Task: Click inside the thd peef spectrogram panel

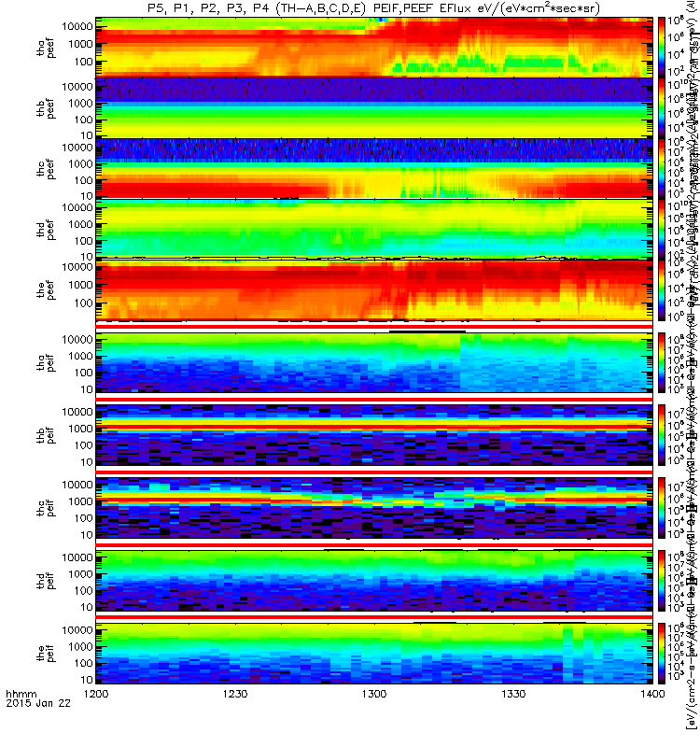Action: [374, 229]
